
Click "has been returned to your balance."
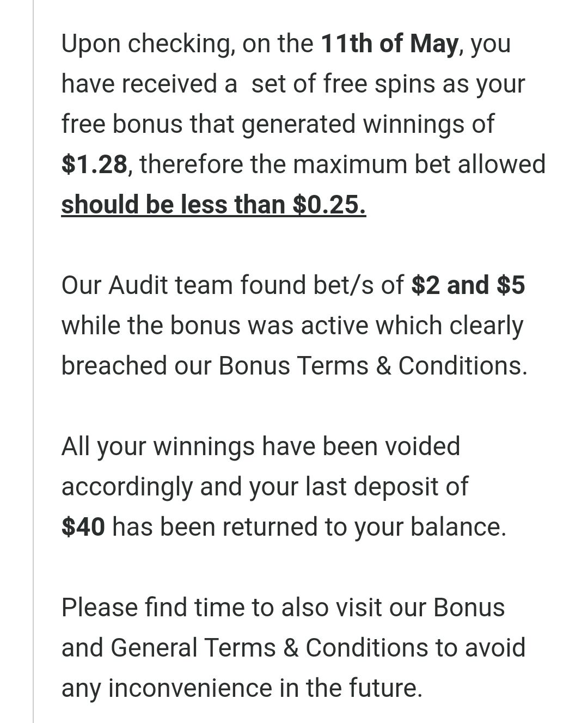309,527
